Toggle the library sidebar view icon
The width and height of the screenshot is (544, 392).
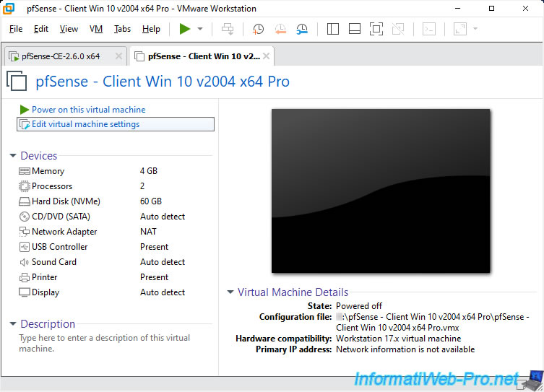[333, 29]
